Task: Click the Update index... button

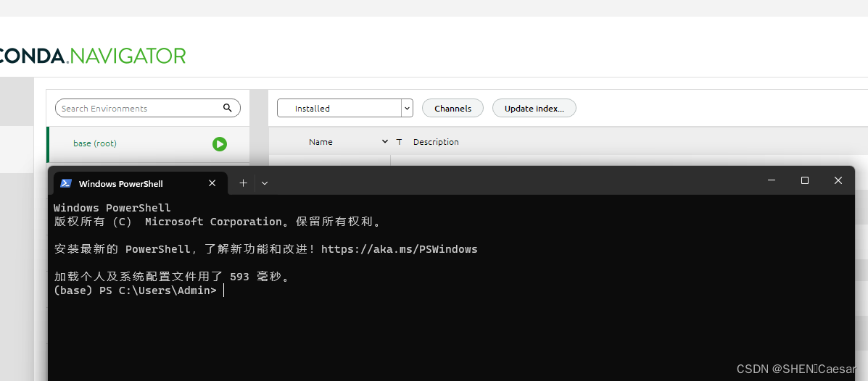Action: 534,108
